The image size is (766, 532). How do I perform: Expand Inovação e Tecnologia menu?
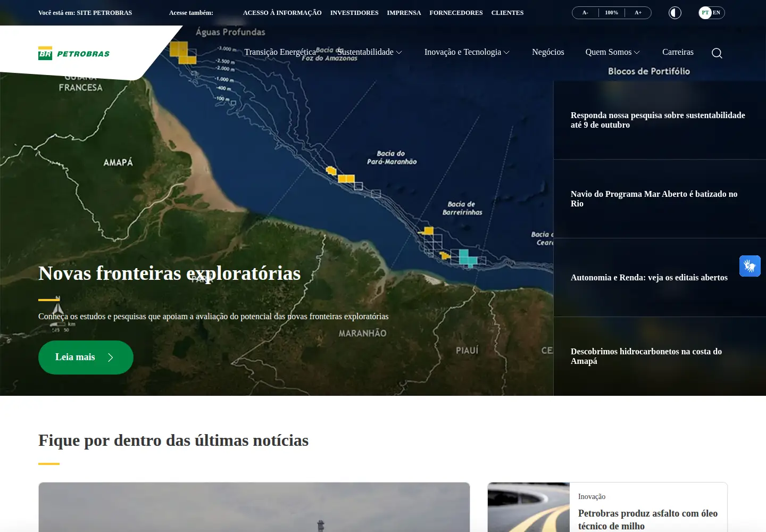pyautogui.click(x=467, y=52)
